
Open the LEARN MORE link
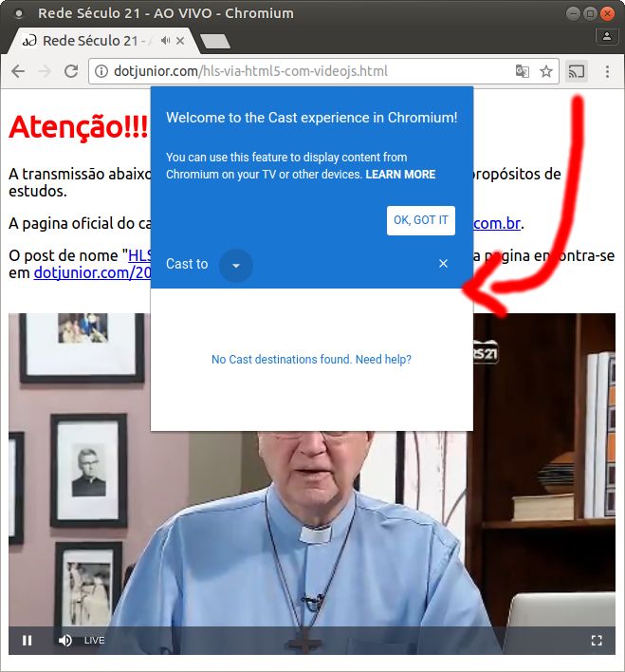point(400,175)
